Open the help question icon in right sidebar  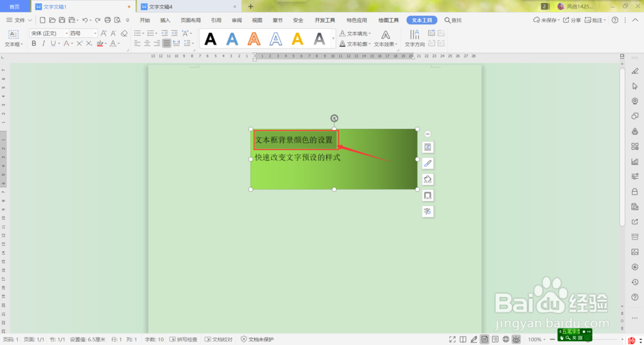tap(635, 297)
